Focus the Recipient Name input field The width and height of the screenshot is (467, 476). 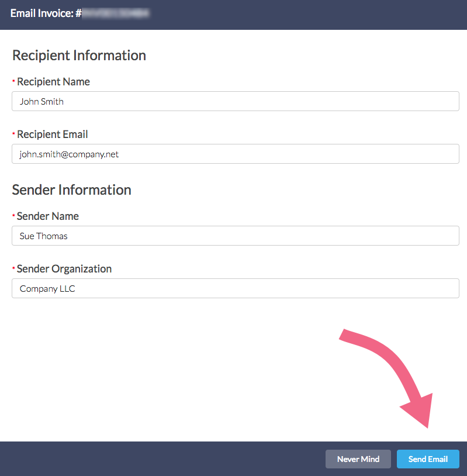[x=235, y=101]
